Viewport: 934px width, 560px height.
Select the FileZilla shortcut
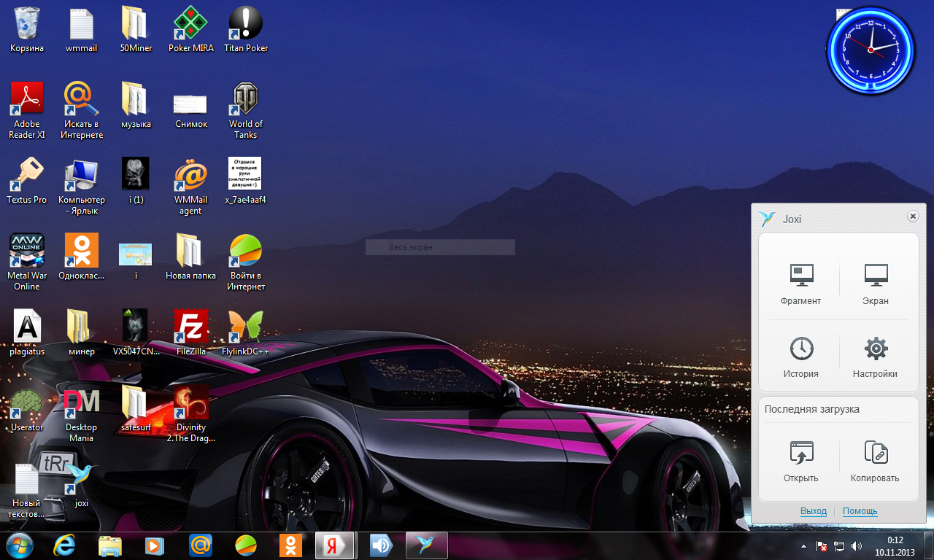pyautogui.click(x=191, y=333)
